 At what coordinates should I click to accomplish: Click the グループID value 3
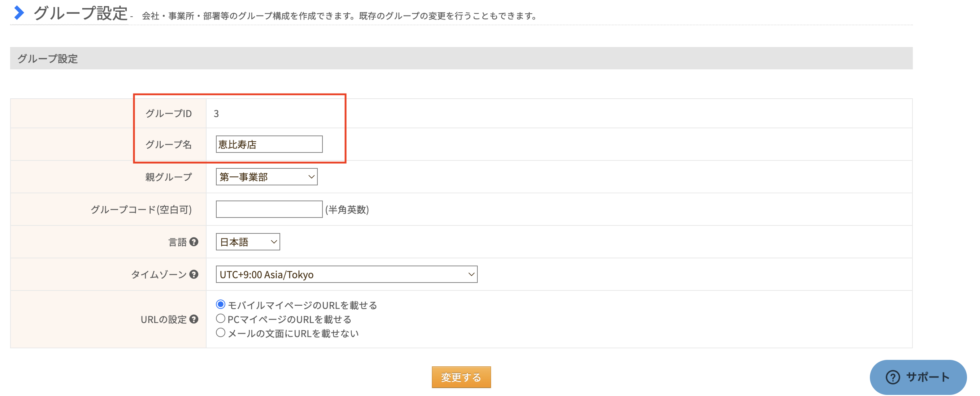click(x=216, y=113)
